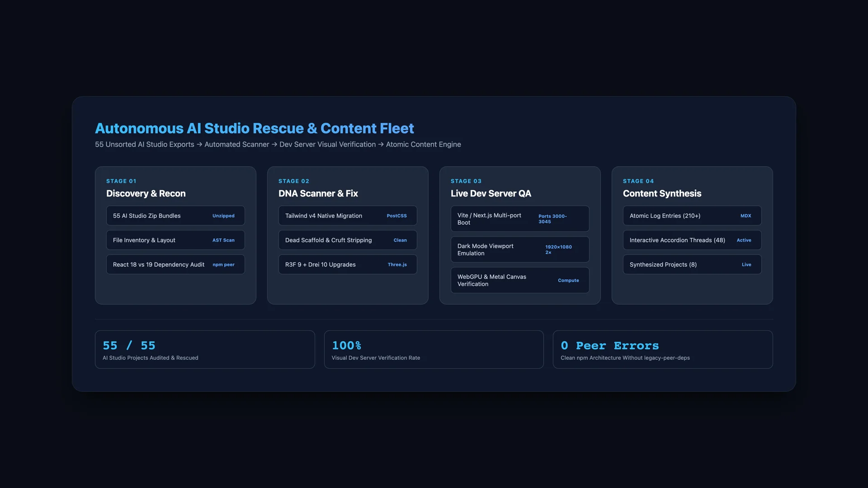Click the 'Synthesized Projects (8)' row

click(x=692, y=264)
